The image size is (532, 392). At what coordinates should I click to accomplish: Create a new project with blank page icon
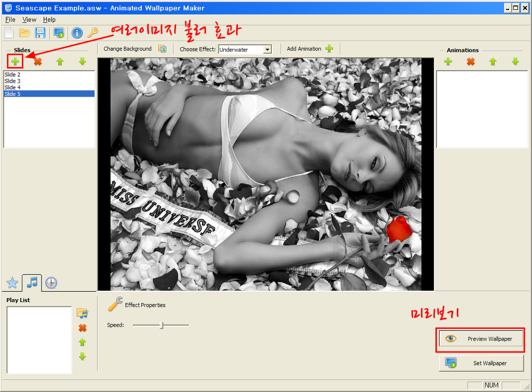click(9, 33)
